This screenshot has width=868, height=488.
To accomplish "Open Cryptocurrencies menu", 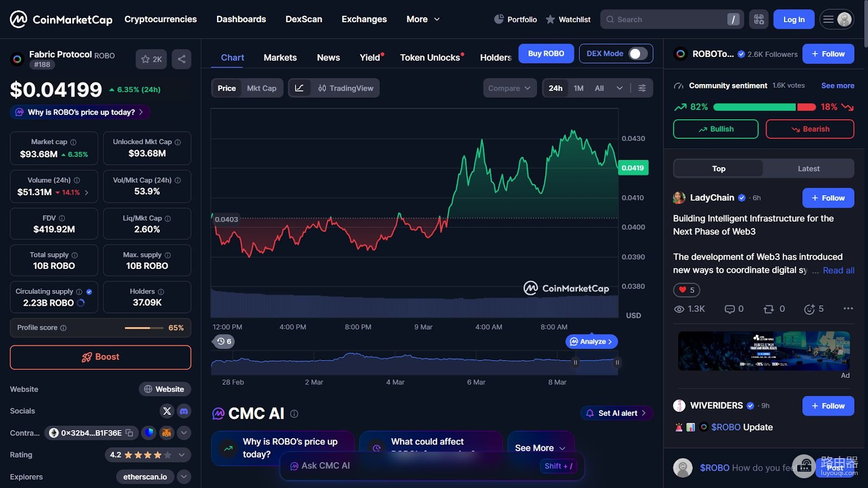I will click(x=161, y=20).
